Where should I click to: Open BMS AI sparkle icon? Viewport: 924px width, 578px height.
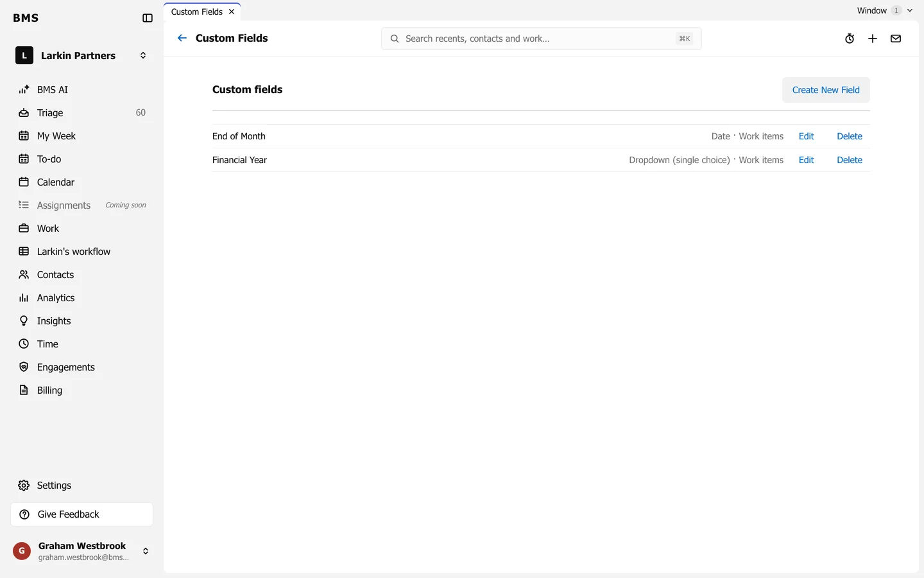pos(24,90)
